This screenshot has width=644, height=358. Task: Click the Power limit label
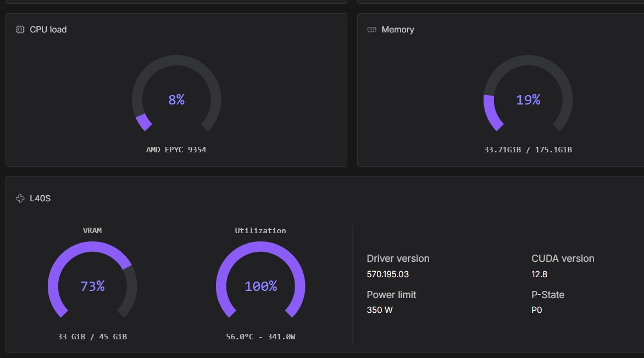pyautogui.click(x=391, y=295)
